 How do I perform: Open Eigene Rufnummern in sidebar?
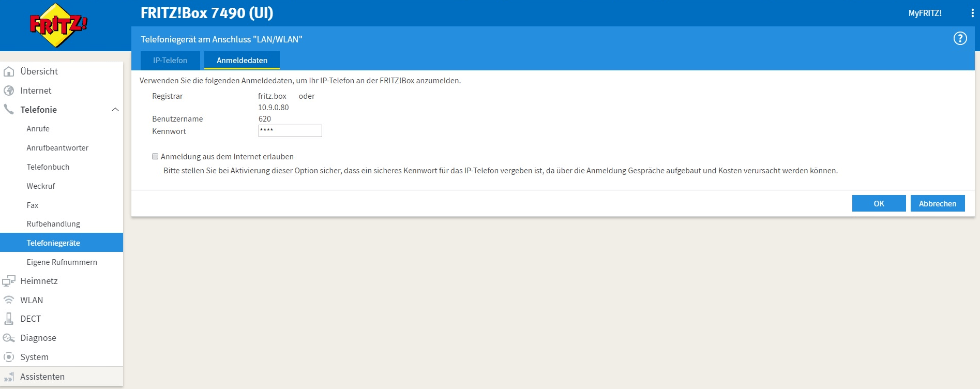tap(62, 262)
